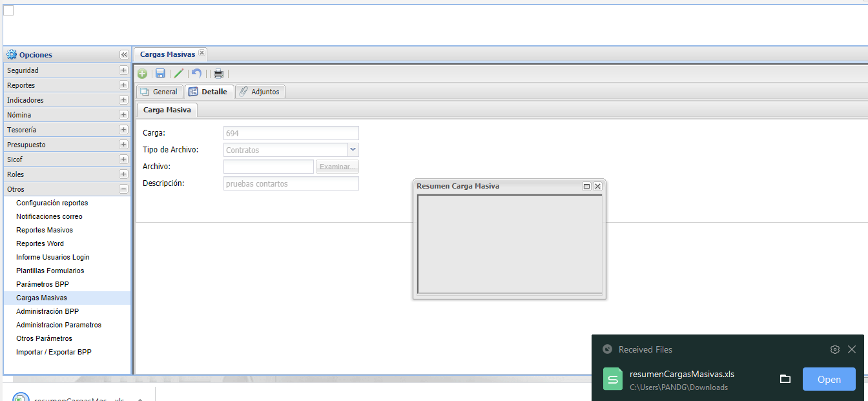Open the Tipo de Archivo dropdown
Image resolution: width=868 pixels, height=401 pixels.
[x=353, y=150]
